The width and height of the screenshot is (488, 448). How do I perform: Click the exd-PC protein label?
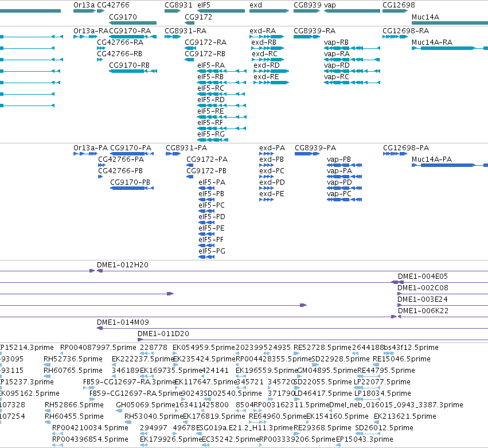tap(272, 170)
